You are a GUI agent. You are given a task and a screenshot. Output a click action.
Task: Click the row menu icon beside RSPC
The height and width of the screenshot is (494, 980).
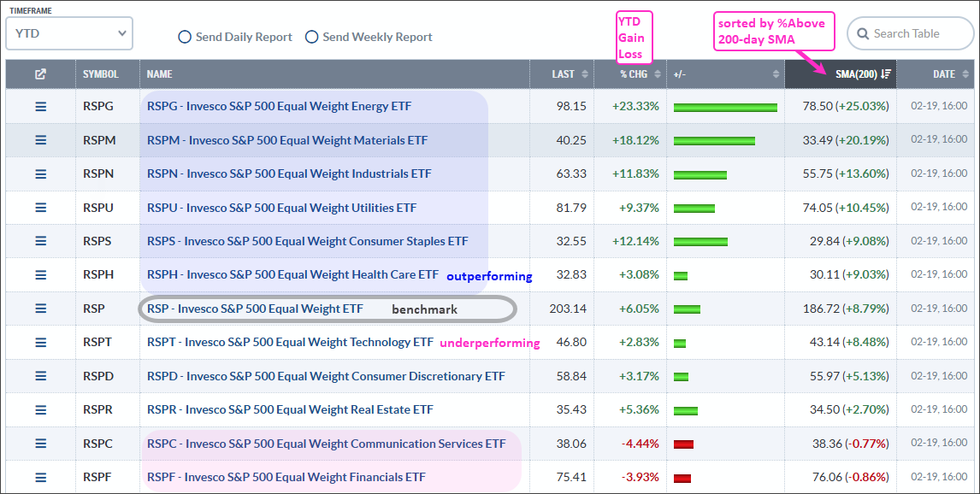click(x=39, y=444)
